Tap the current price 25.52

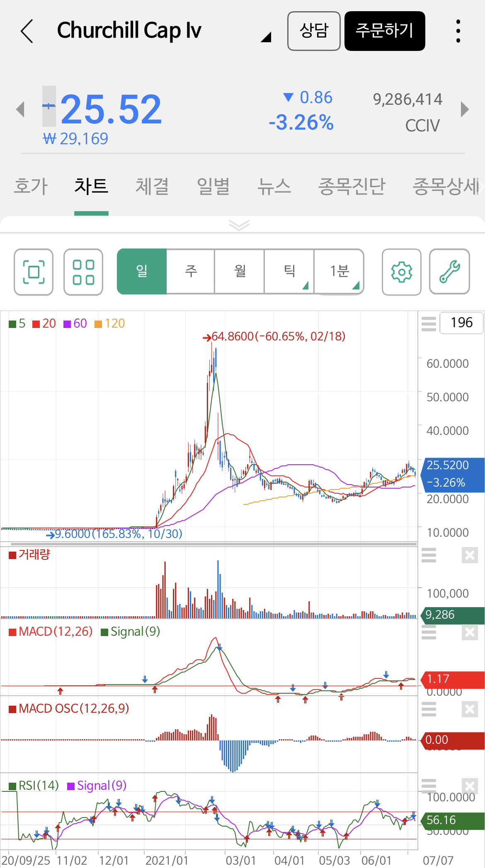[111, 109]
